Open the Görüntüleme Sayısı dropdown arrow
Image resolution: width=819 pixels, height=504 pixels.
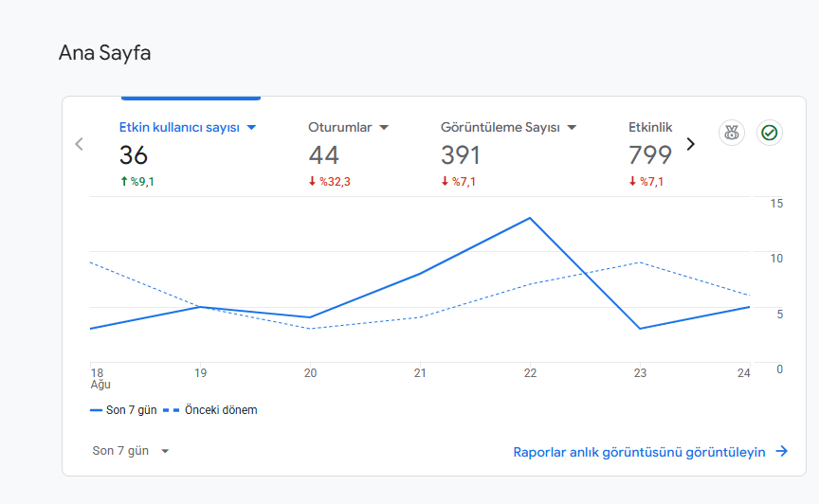pos(572,128)
